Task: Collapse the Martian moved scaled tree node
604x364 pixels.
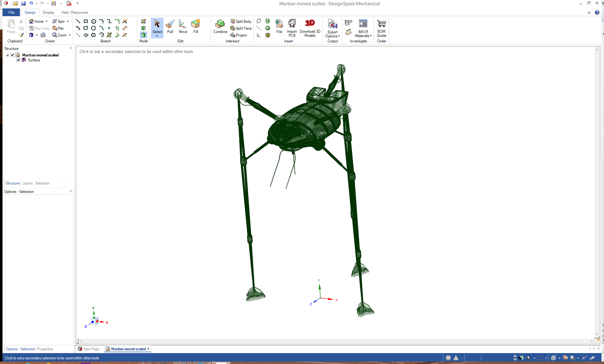Action: tap(7, 55)
